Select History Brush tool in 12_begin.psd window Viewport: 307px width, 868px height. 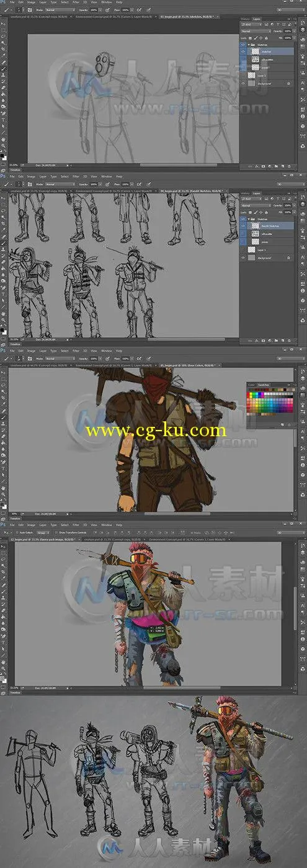click(4, 603)
